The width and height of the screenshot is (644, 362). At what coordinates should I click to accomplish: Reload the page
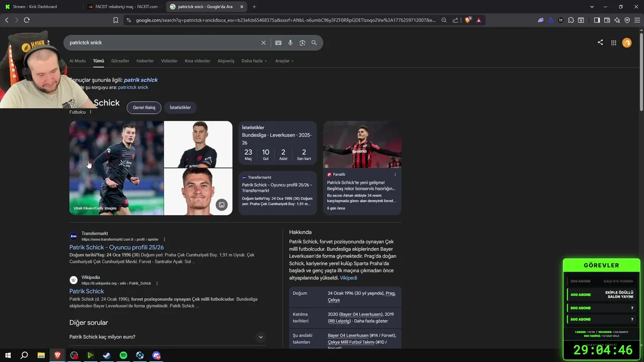pos(27,20)
